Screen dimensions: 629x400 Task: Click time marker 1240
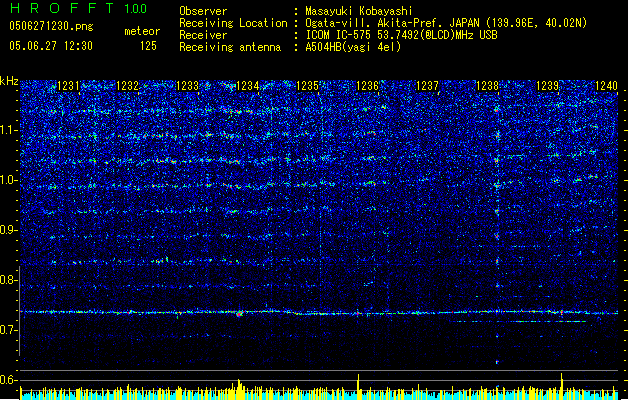(607, 86)
